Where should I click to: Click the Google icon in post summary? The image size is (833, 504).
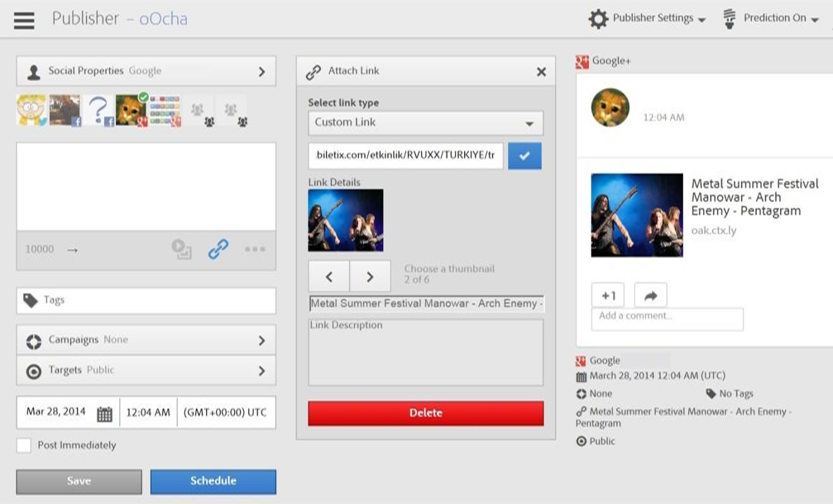pos(581,361)
